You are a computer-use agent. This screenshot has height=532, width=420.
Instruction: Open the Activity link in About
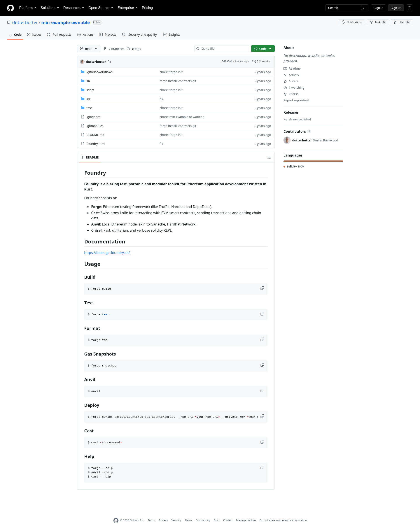point(294,75)
